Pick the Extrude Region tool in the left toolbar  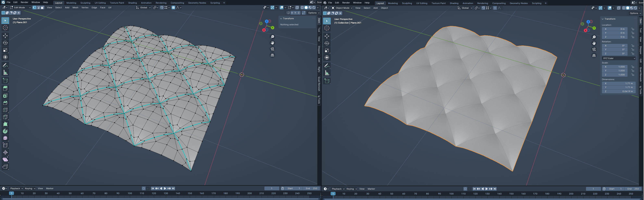coord(5,88)
